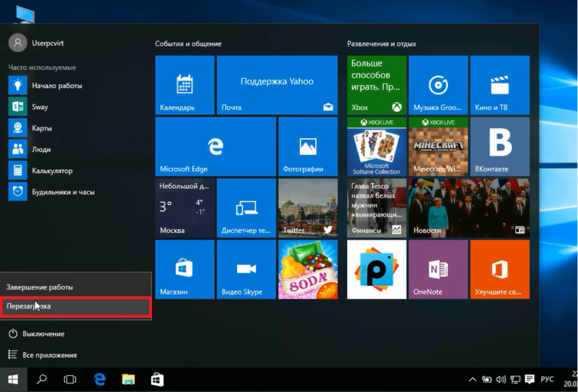Launch Microsoft Solitaire Collection tile
Image resolution: width=578 pixels, height=392 pixels.
(377, 147)
